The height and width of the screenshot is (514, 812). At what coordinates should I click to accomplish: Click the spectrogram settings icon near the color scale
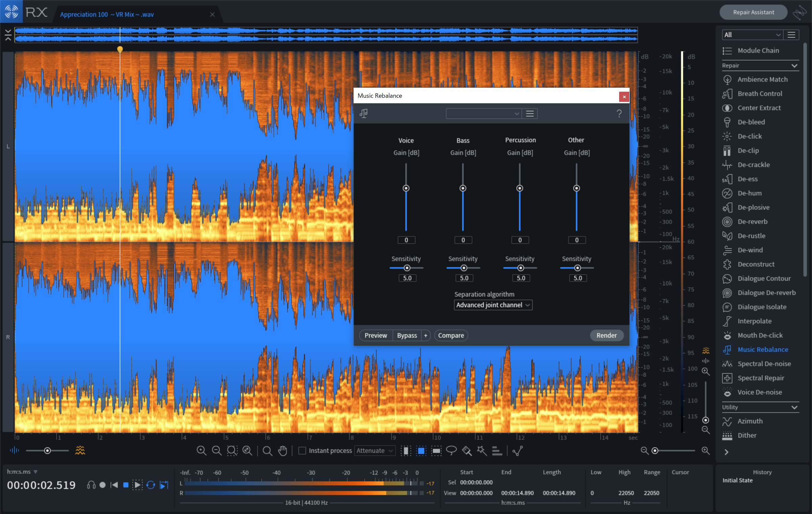[x=706, y=350]
